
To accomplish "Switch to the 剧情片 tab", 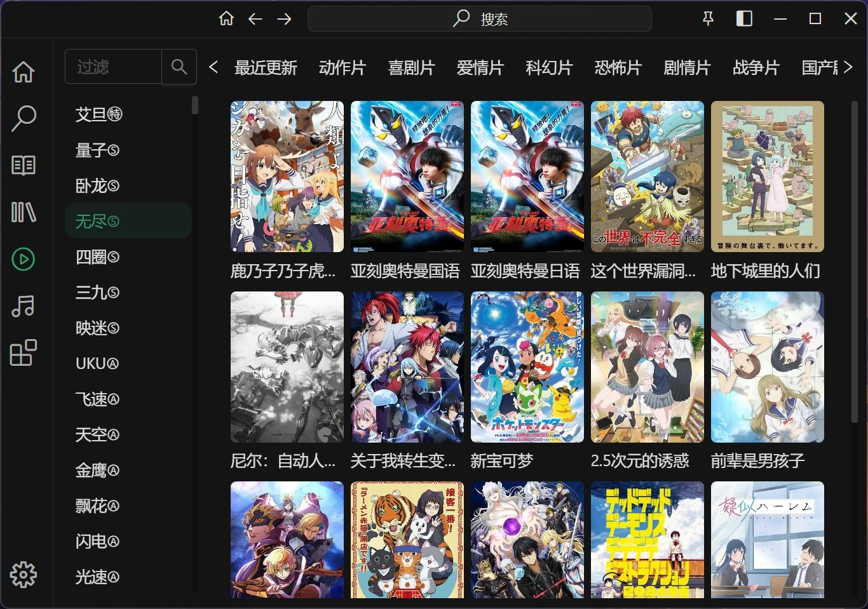I will click(687, 68).
